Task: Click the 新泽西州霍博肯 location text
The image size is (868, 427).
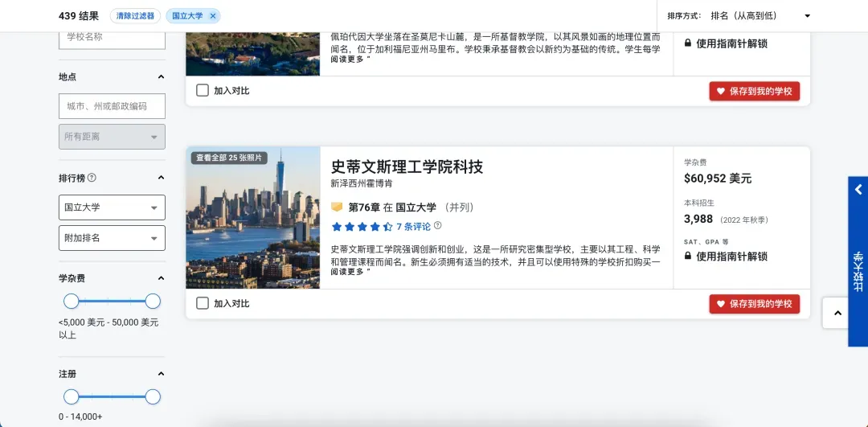Action: (362, 183)
